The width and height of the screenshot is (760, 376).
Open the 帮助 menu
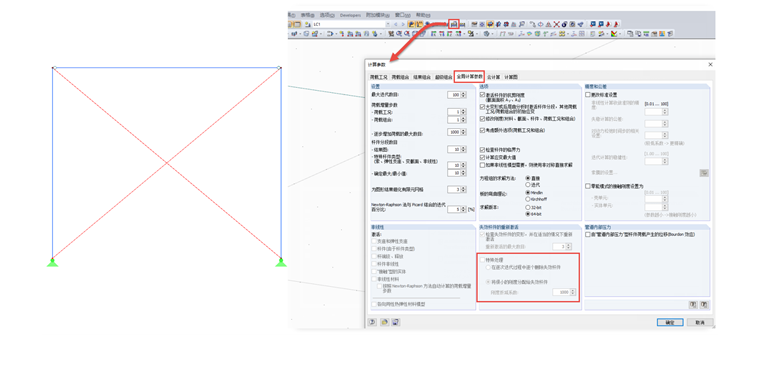(423, 15)
